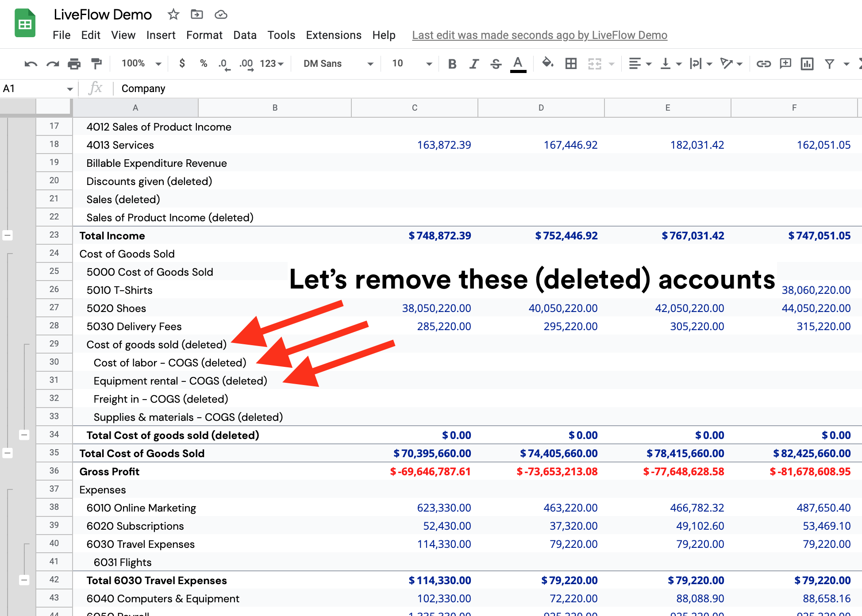The image size is (862, 616).
Task: Insert a comment
Action: 785,64
